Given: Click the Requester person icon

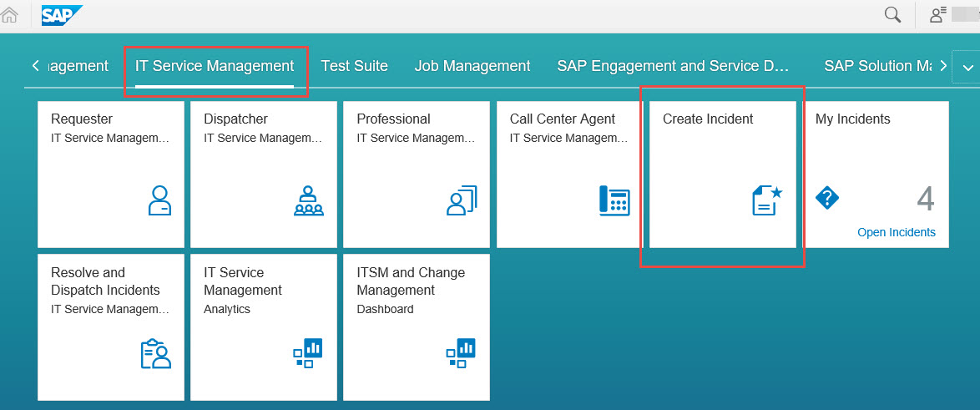Looking at the screenshot, I should pyautogui.click(x=160, y=200).
